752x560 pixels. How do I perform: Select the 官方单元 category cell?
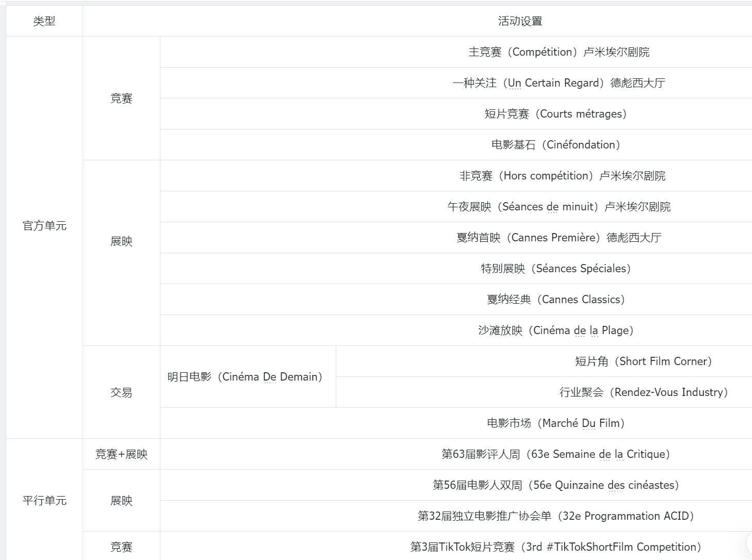(x=44, y=226)
